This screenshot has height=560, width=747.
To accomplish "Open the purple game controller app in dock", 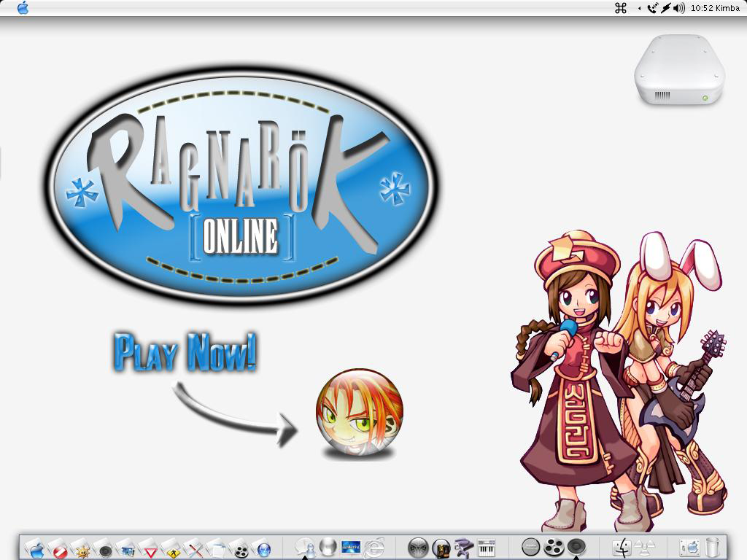I will pyautogui.click(x=463, y=548).
